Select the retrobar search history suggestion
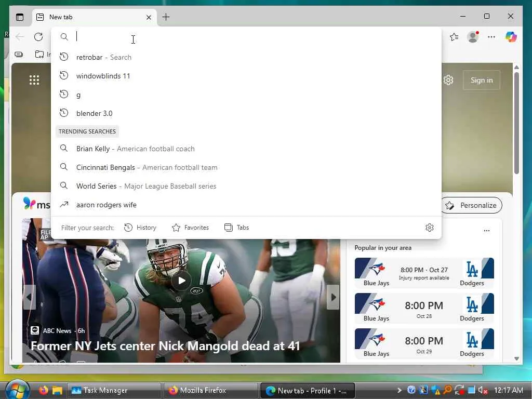532x399 pixels. [246, 57]
